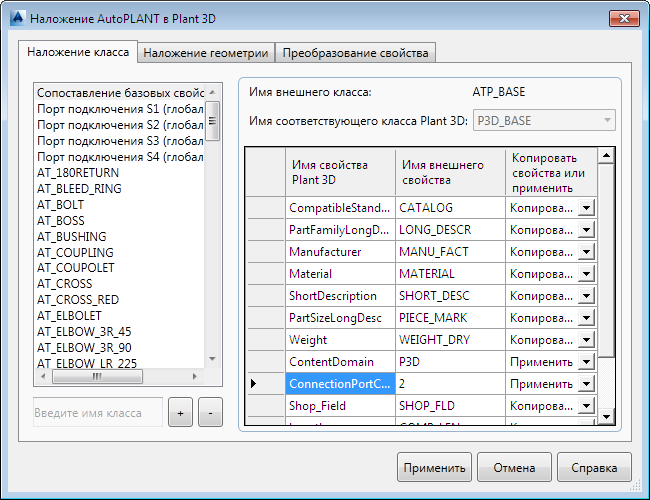The height and width of the screenshot is (500, 650).
Task: Select AT_BLEED_RING in class list
Action: coord(120,189)
